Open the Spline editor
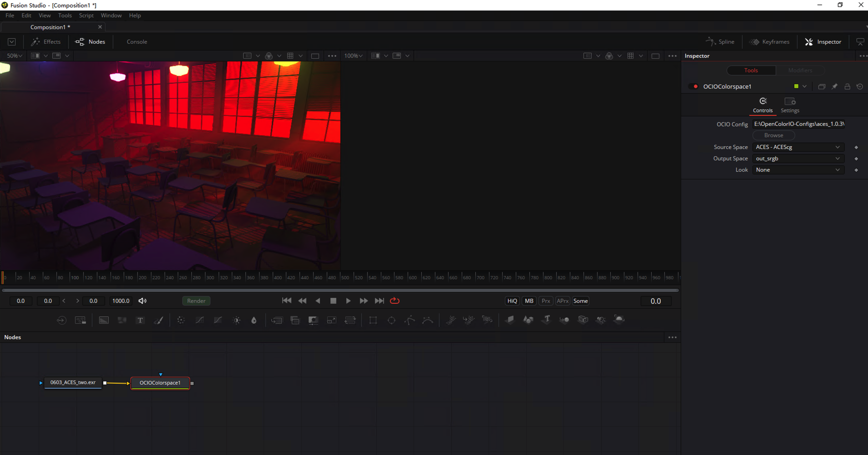Image resolution: width=868 pixels, height=455 pixels. 722,41
